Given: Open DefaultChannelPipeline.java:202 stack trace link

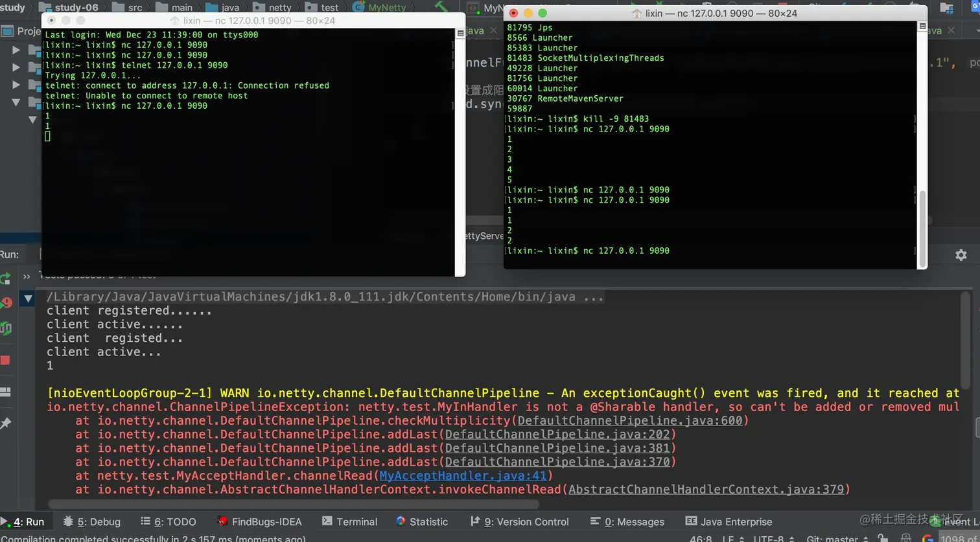Looking at the screenshot, I should click(x=557, y=435).
